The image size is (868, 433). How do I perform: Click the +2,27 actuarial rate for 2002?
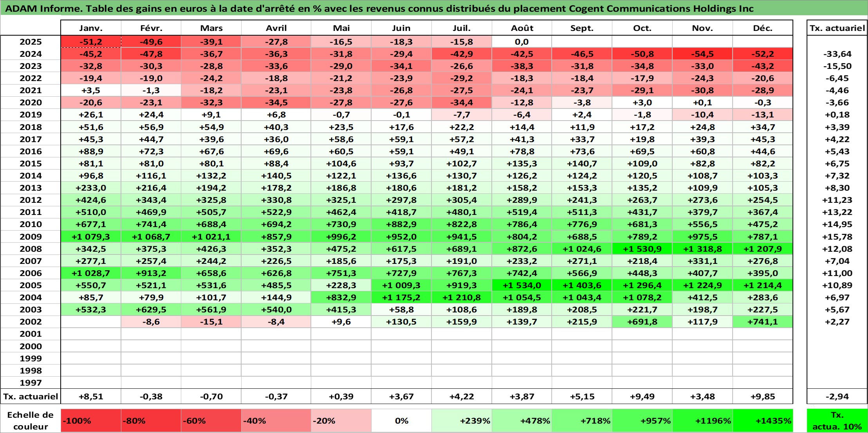[837, 322]
